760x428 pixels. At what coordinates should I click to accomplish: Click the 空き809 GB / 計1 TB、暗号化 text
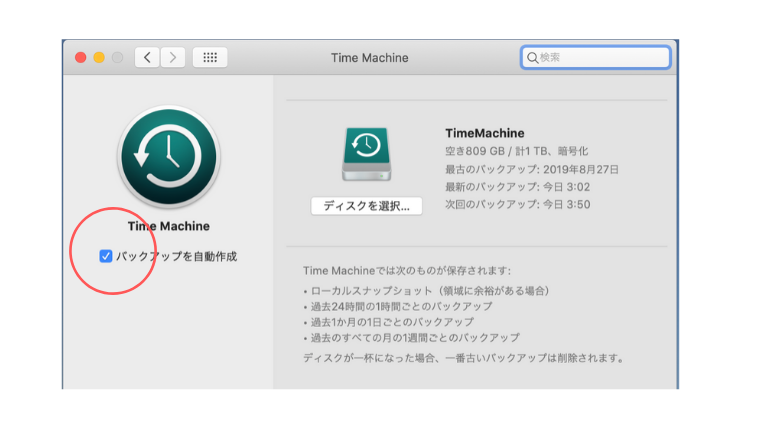click(x=517, y=151)
